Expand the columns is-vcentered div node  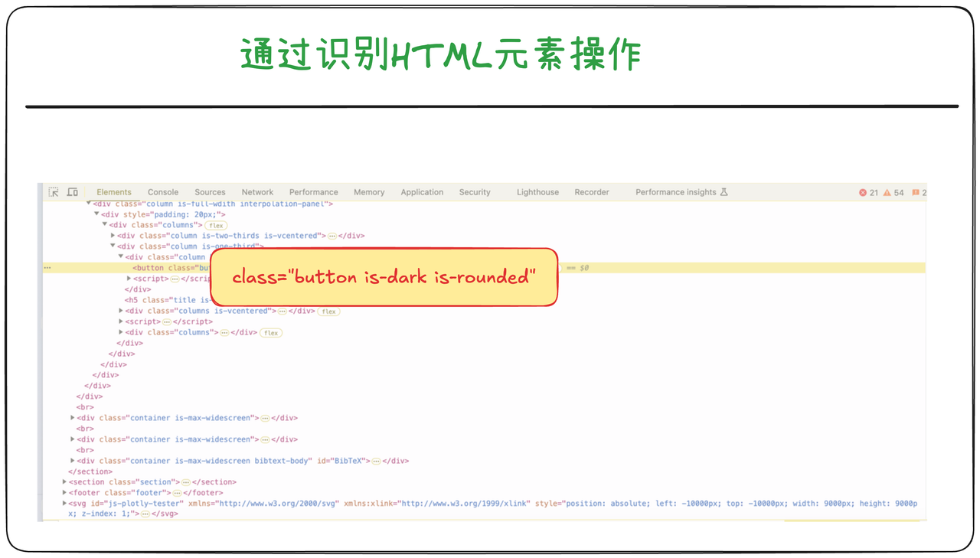click(x=121, y=311)
